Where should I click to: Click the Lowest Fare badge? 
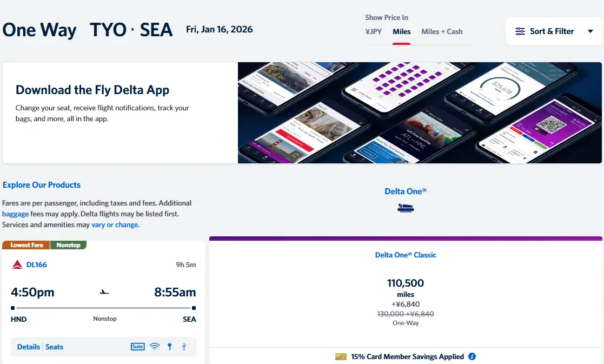pyautogui.click(x=26, y=245)
